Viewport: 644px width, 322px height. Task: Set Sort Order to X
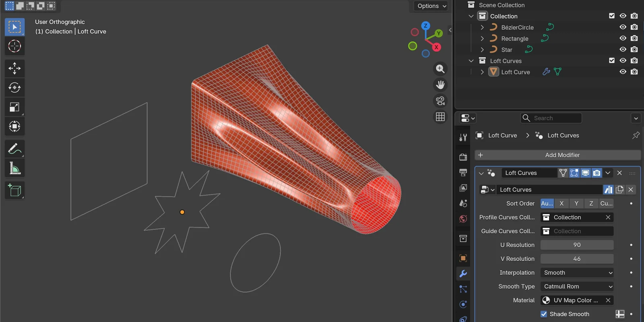tap(561, 204)
